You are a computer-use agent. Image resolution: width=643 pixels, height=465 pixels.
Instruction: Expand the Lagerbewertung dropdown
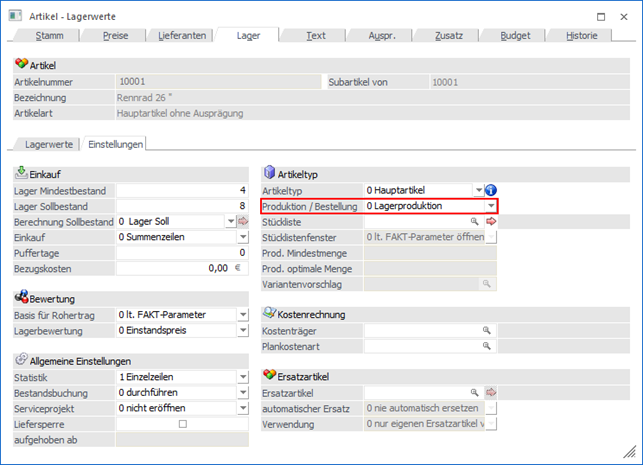pyautogui.click(x=243, y=330)
